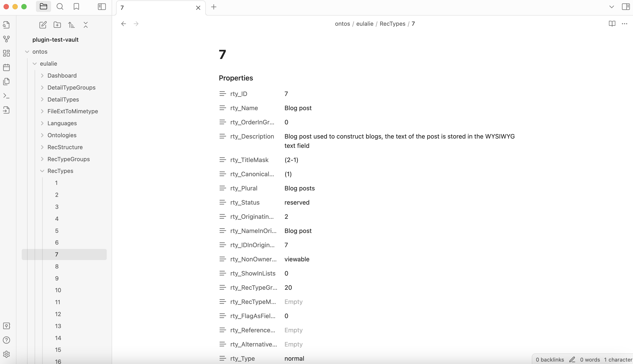
Task: Click eulalie in the breadcrumb path
Action: 364,24
